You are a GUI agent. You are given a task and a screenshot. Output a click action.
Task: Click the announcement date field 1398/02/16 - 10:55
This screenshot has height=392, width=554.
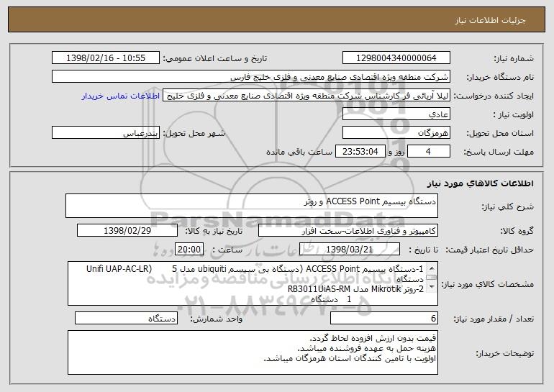(x=106, y=58)
